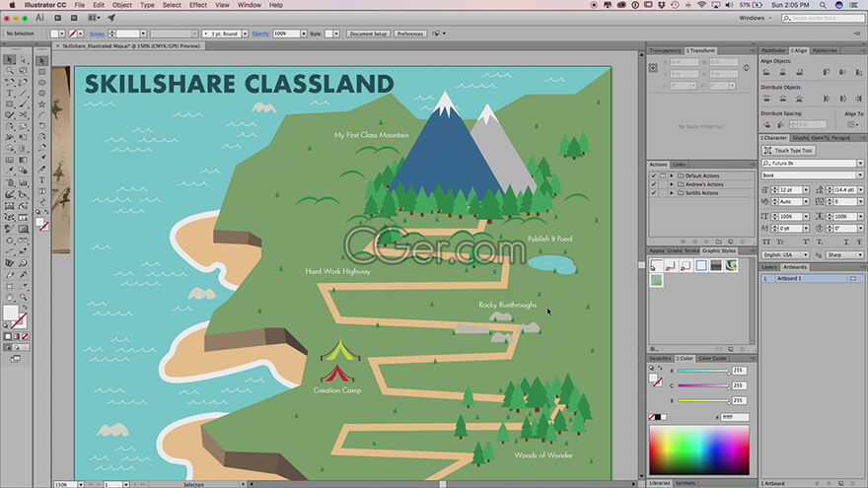Select the Artboard 1 row

click(811, 278)
